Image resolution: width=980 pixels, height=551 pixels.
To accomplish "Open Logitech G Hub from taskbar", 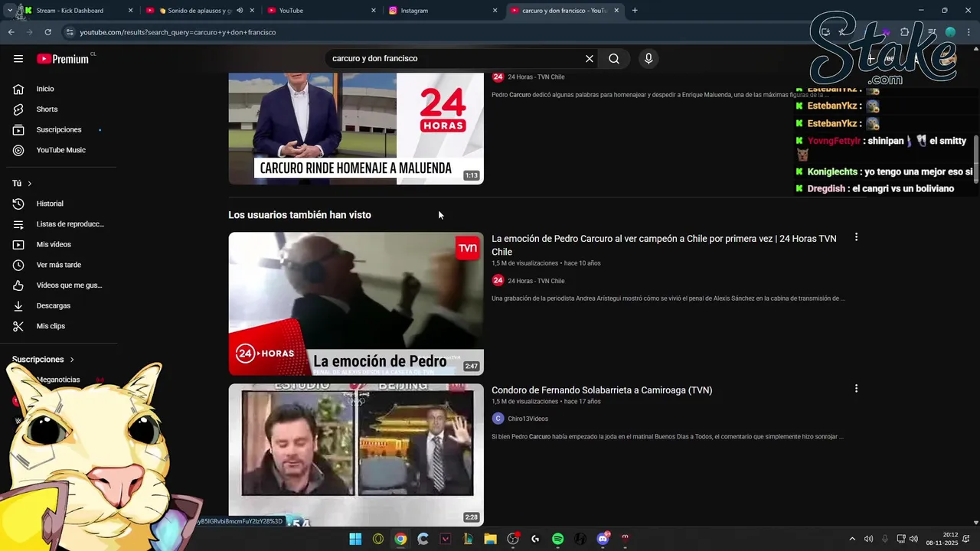I will pos(535,539).
